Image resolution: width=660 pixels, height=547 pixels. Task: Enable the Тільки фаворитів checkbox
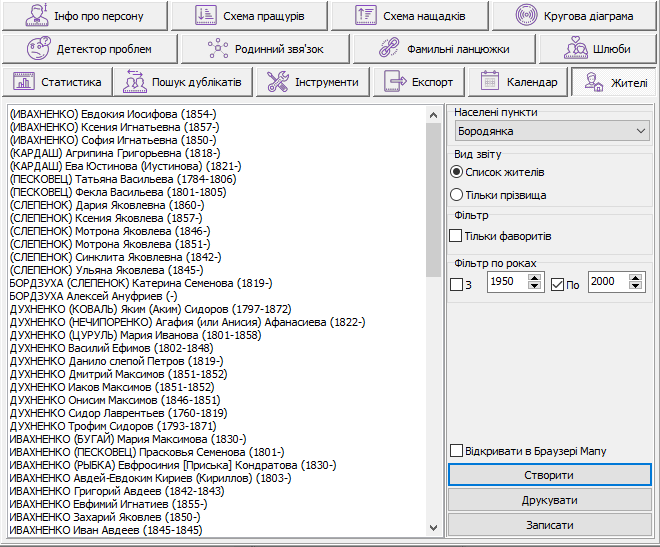point(456,236)
